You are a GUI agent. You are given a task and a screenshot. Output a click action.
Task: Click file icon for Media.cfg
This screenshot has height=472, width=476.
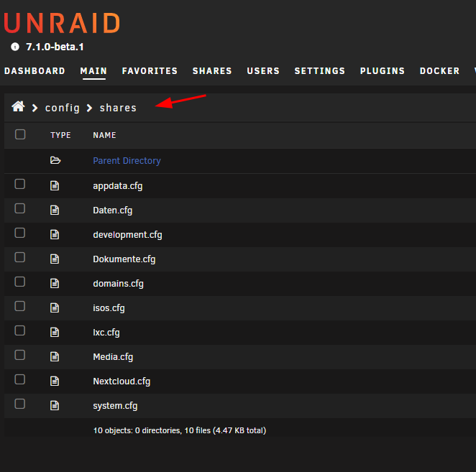(x=55, y=357)
